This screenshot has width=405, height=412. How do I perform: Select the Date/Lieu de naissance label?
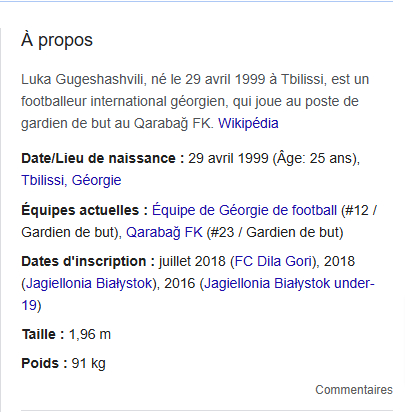(103, 158)
